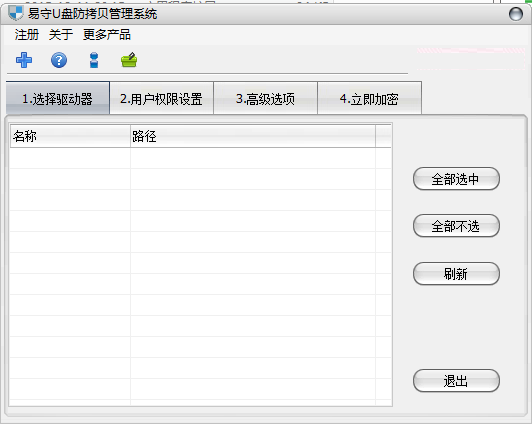This screenshot has height=424, width=532.
Task: Open help via blue question mark icon
Action: point(59,60)
